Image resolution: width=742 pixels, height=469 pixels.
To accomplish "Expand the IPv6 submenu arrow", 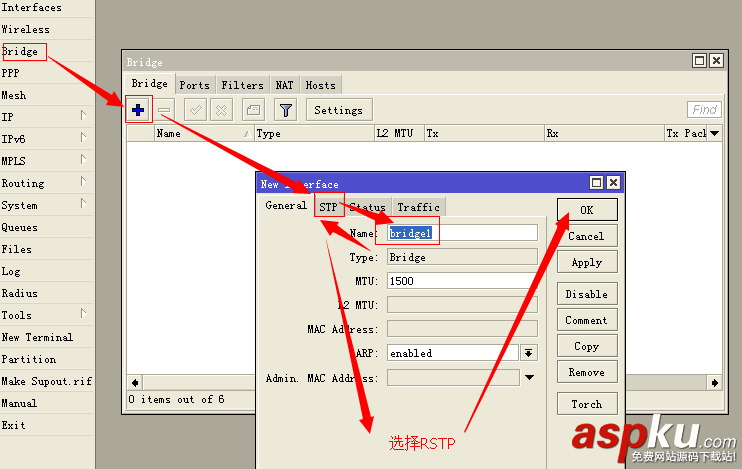I will 83,137.
